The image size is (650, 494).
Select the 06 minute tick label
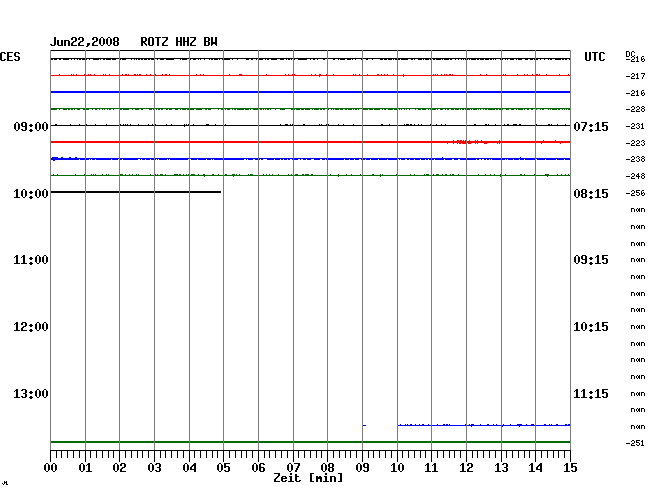click(258, 468)
